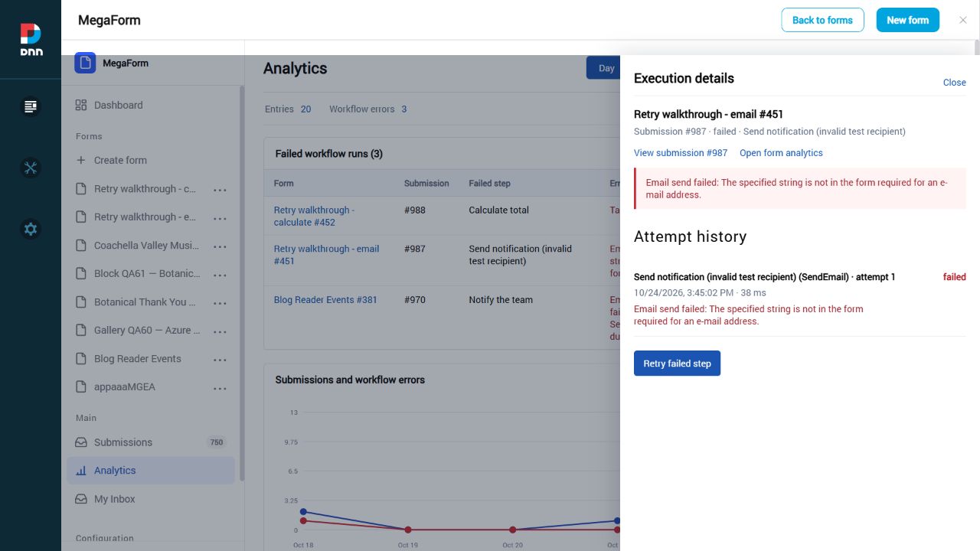980x551 pixels.
Task: Open Retry walkthrough - email #451 table link
Action: point(326,255)
